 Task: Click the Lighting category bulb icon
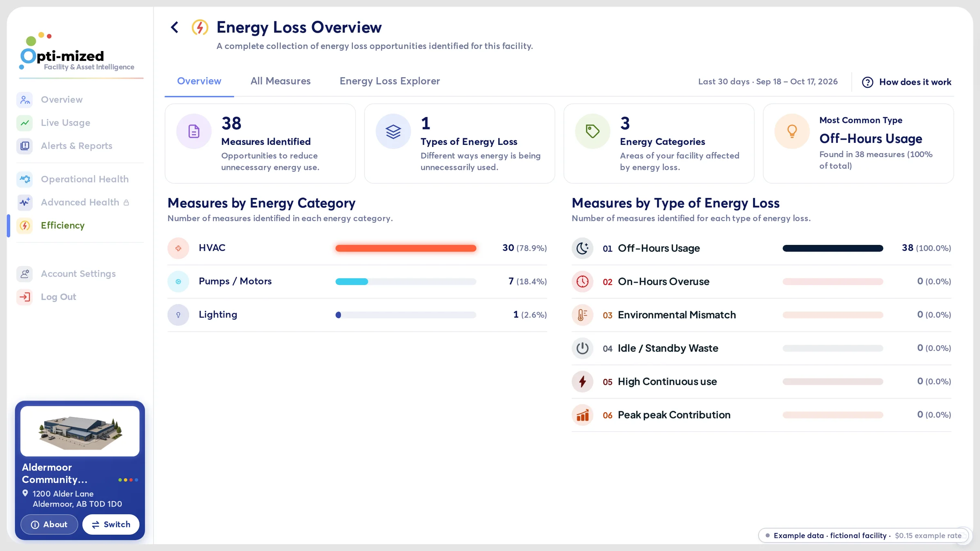pyautogui.click(x=178, y=315)
